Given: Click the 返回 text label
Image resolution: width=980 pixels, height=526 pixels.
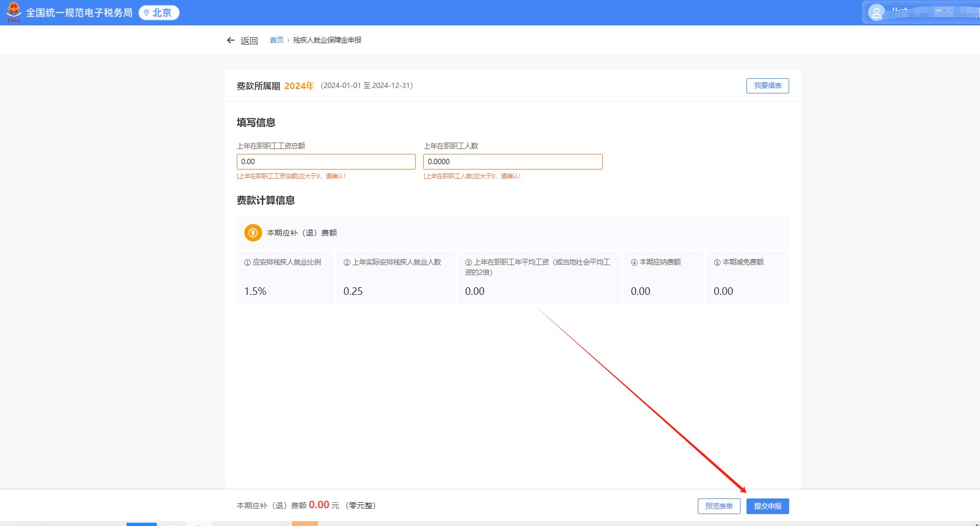Looking at the screenshot, I should [x=249, y=41].
